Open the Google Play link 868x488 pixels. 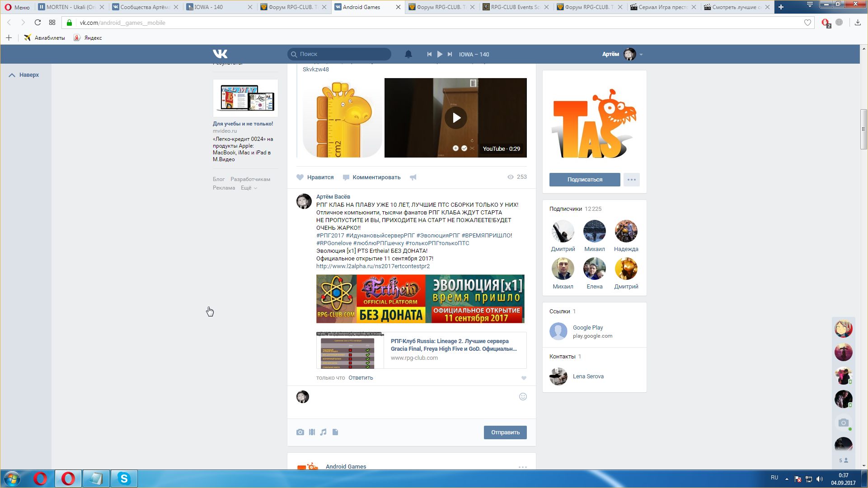point(588,328)
